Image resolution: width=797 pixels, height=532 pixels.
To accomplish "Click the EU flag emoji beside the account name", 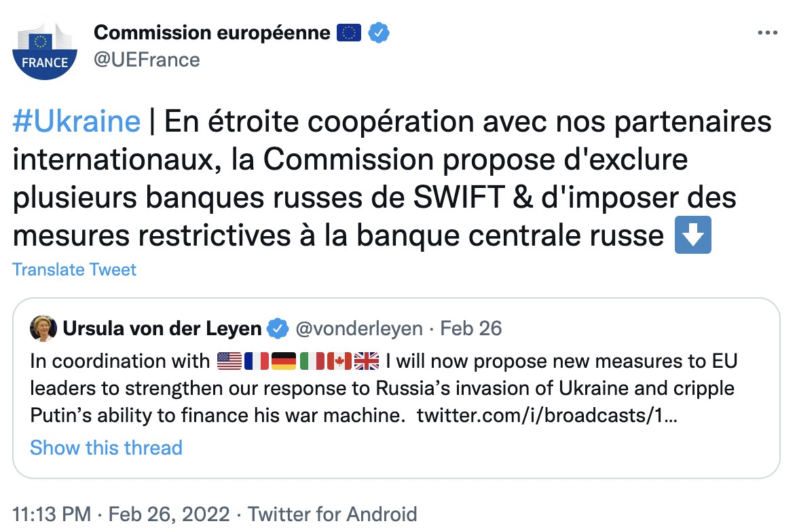I will click(349, 33).
